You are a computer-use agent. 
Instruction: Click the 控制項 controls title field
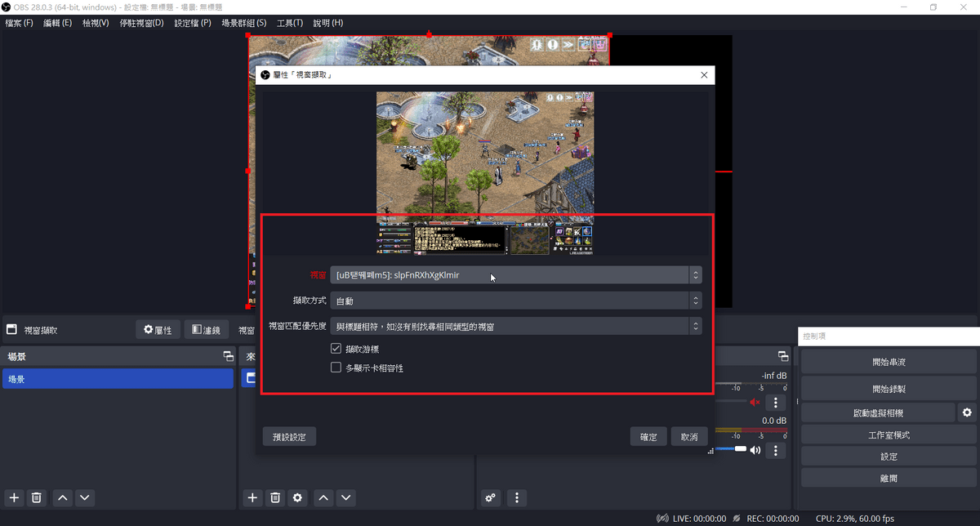(888, 336)
